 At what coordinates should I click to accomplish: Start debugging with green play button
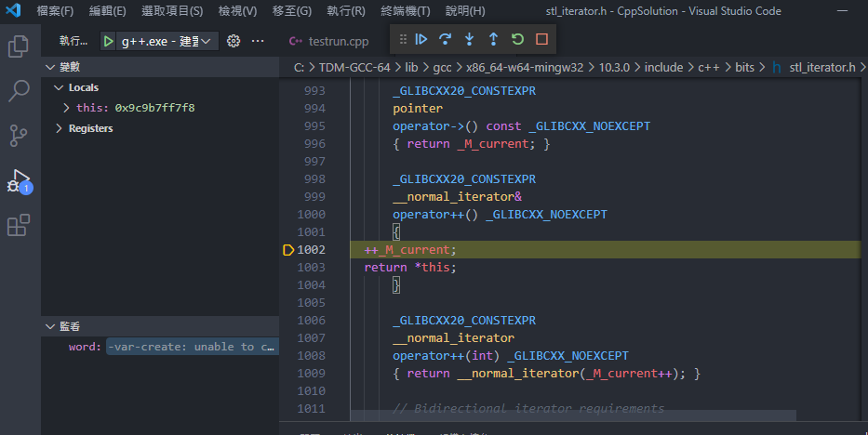click(x=109, y=42)
